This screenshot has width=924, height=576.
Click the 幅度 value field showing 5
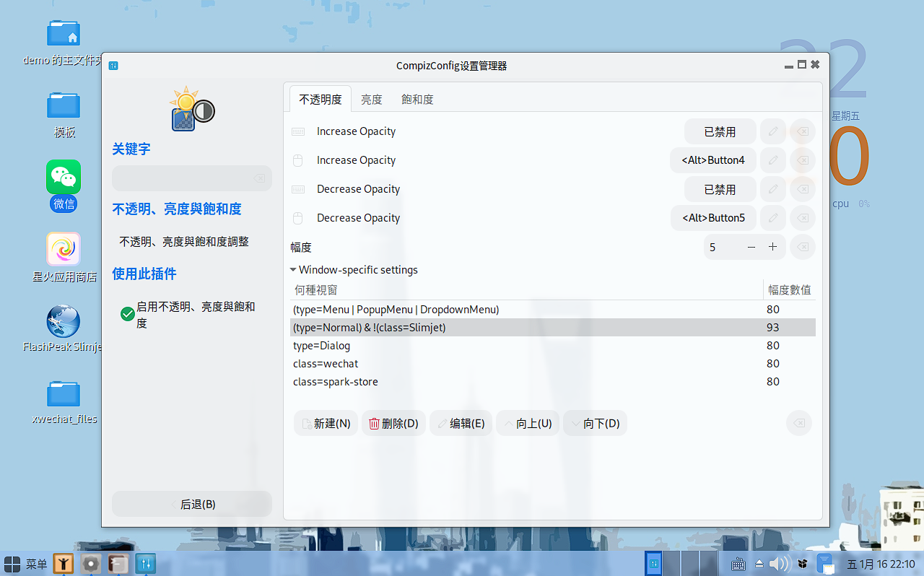(722, 247)
